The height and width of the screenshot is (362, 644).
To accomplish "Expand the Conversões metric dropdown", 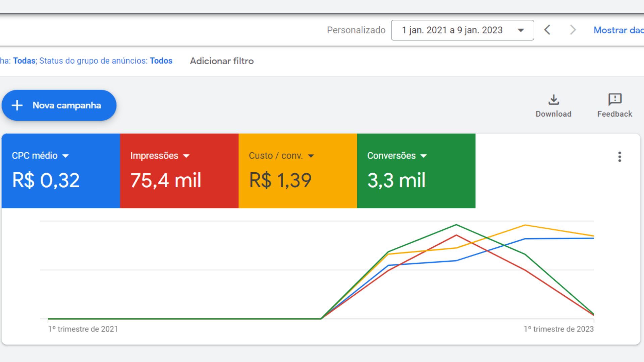I will (x=424, y=156).
